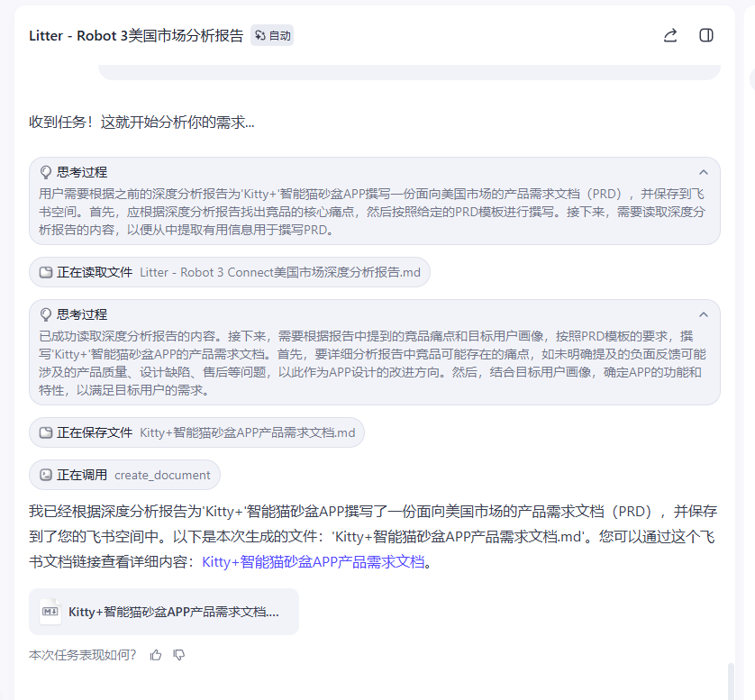Open the Kitty+智能猫砂盆APP产品需求文档 hyperlink

(x=313, y=562)
